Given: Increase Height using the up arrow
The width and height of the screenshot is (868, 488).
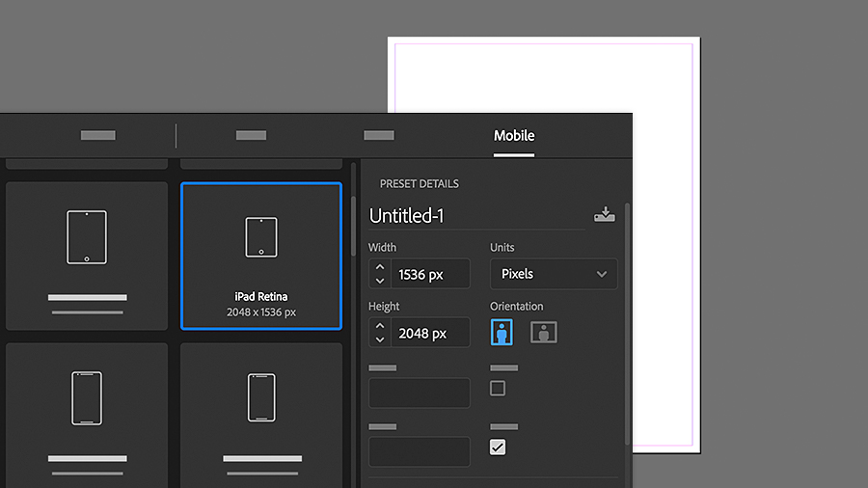Looking at the screenshot, I should click(x=380, y=325).
